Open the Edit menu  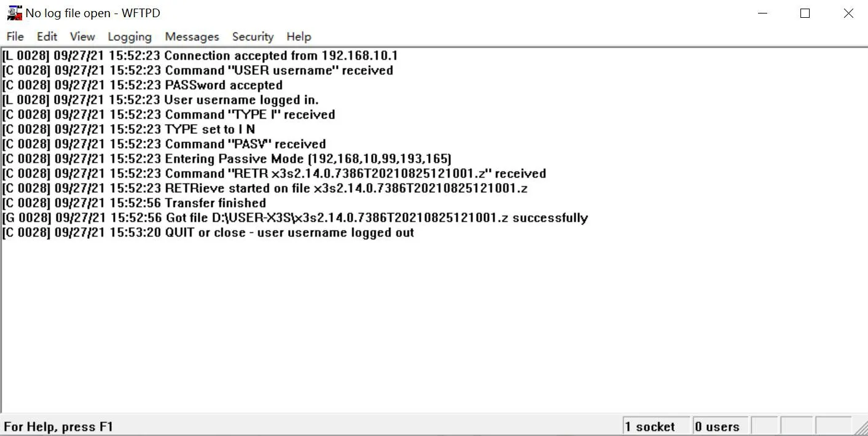(46, 37)
